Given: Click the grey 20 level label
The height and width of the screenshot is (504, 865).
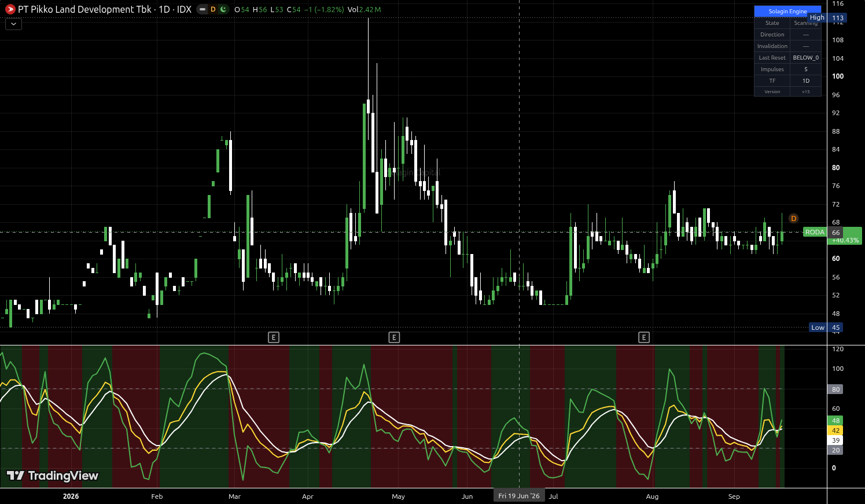Looking at the screenshot, I should click(x=835, y=450).
